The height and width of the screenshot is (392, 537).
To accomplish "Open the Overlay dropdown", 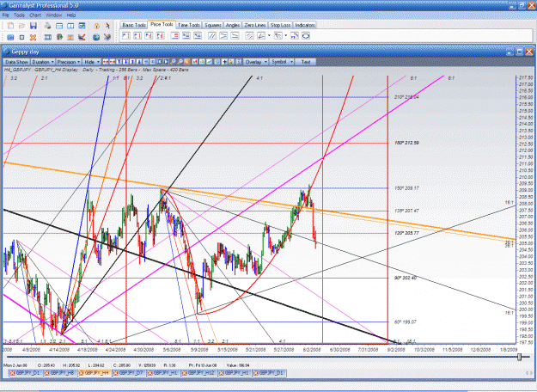I will 256,62.
